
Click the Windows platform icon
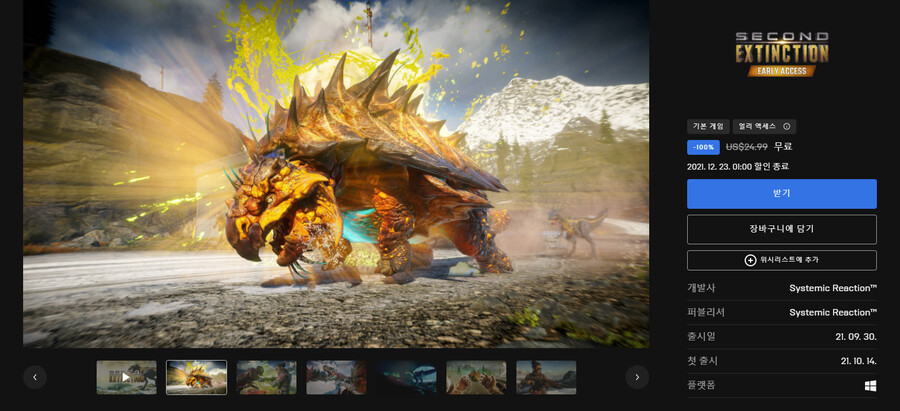(871, 386)
